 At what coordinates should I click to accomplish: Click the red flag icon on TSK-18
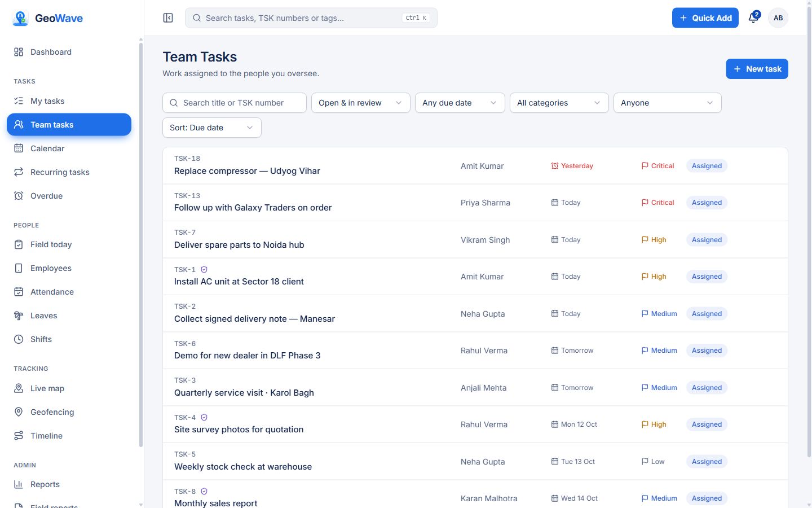click(x=645, y=166)
